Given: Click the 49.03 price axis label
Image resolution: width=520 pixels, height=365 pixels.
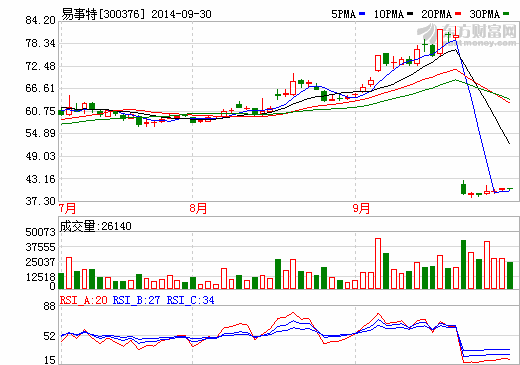Looking at the screenshot, I should coord(40,156).
